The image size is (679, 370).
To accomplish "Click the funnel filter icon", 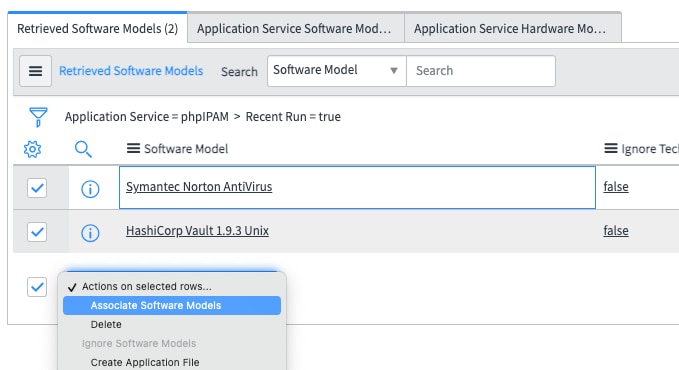I will pyautogui.click(x=38, y=117).
